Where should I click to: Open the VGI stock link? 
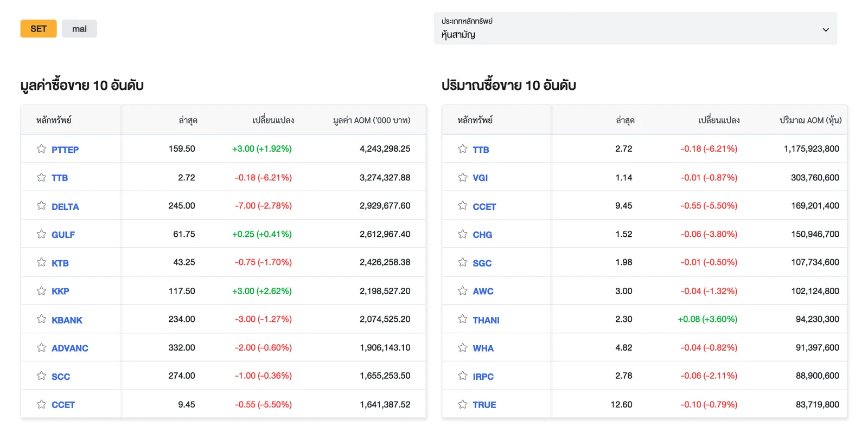coord(480,178)
